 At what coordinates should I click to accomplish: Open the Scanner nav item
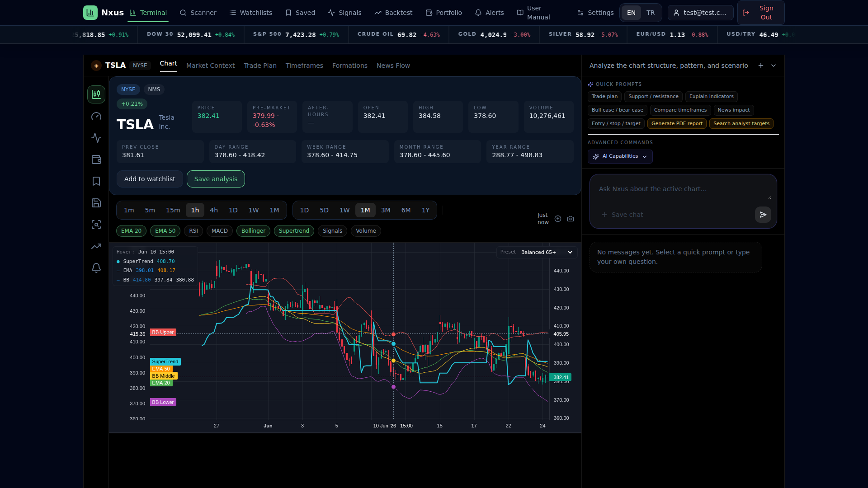click(198, 13)
